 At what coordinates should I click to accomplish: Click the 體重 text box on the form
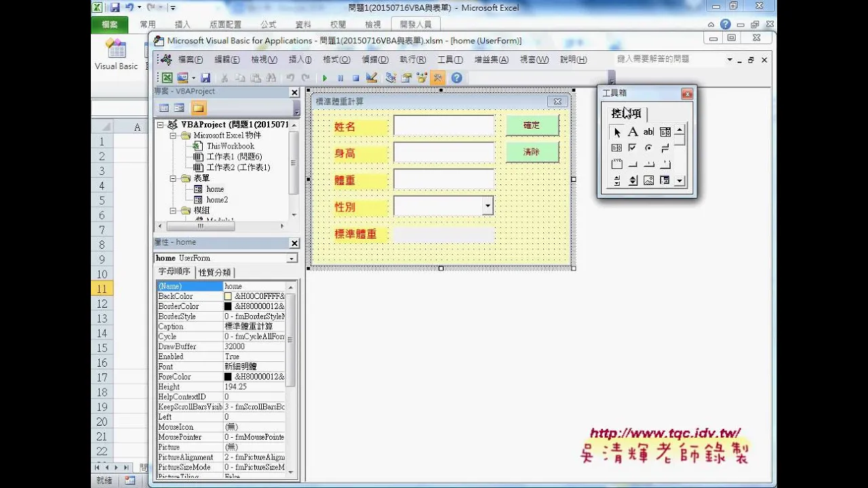click(444, 180)
